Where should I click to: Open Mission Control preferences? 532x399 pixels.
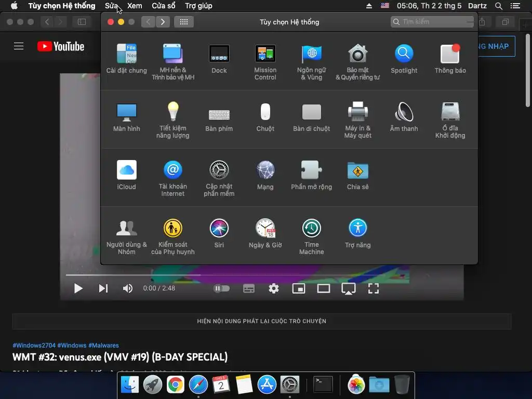(265, 62)
